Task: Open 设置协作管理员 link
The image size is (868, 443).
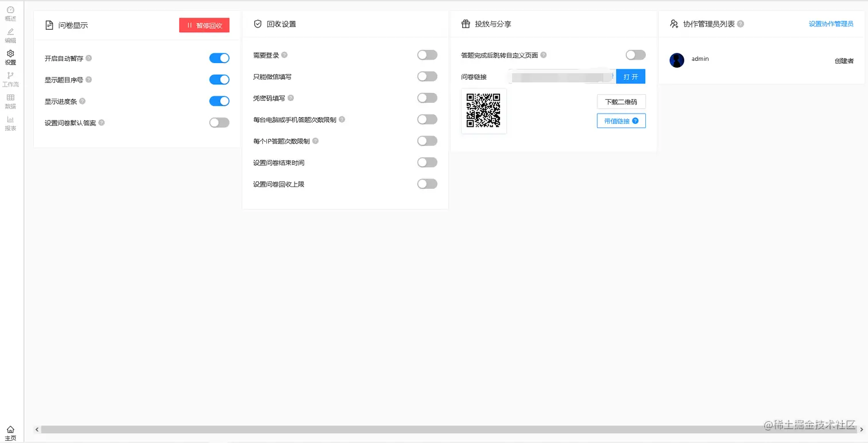Action: pos(831,24)
